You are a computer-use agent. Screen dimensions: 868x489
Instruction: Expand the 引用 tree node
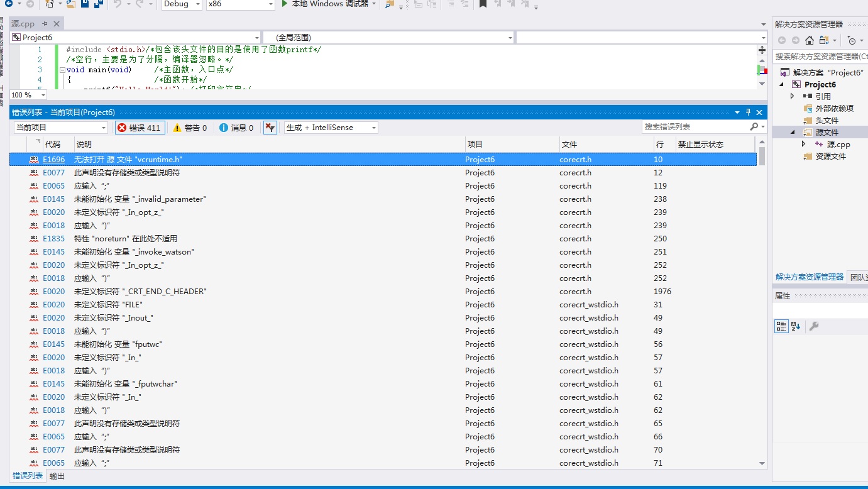pyautogui.click(x=793, y=96)
